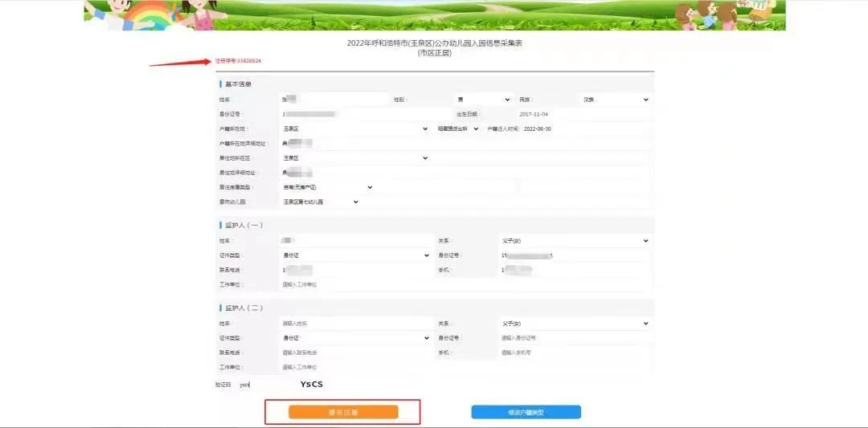Click guardian two's 姓名 name field
This screenshot has height=428, width=868.
coord(354,324)
